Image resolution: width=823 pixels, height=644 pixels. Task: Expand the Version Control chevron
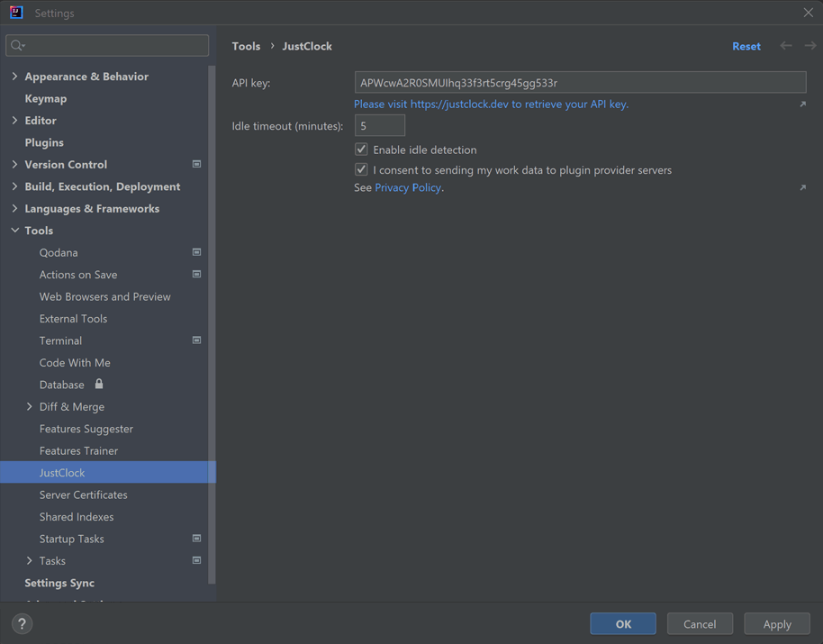pos(14,164)
